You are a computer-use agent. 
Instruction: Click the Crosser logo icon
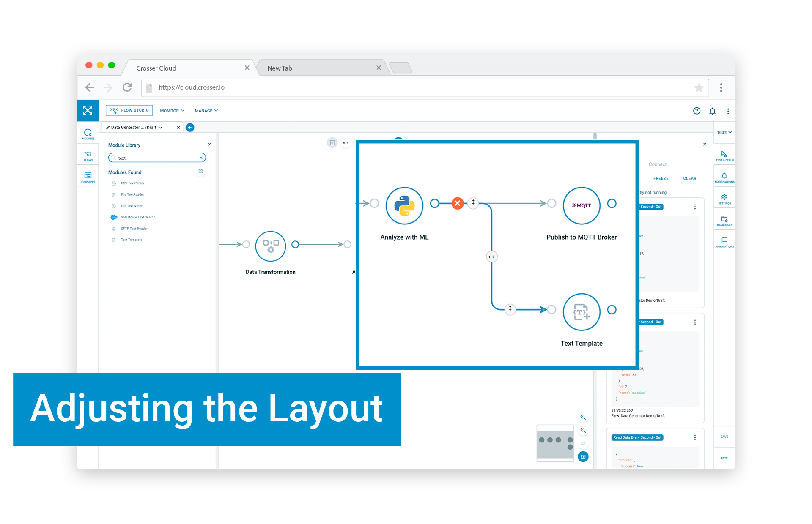[88, 110]
